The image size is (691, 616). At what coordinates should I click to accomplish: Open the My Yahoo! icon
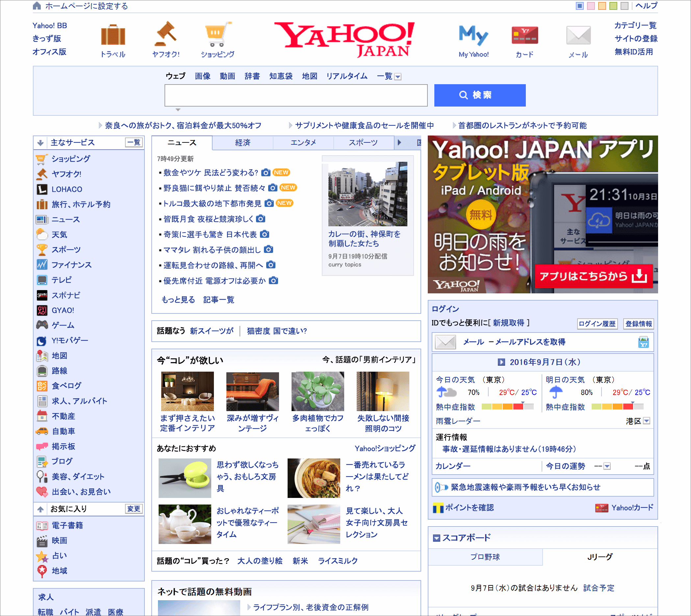pos(473,35)
